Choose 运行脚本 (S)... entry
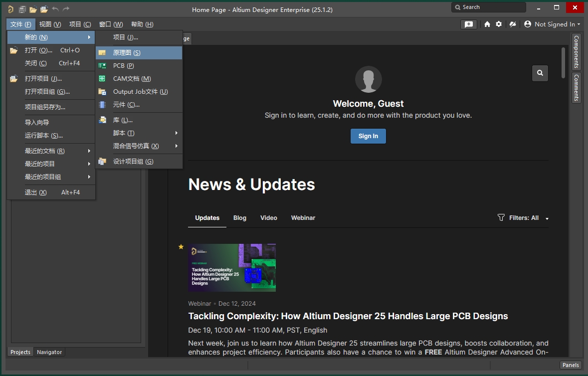This screenshot has height=376, width=588. [x=51, y=136]
